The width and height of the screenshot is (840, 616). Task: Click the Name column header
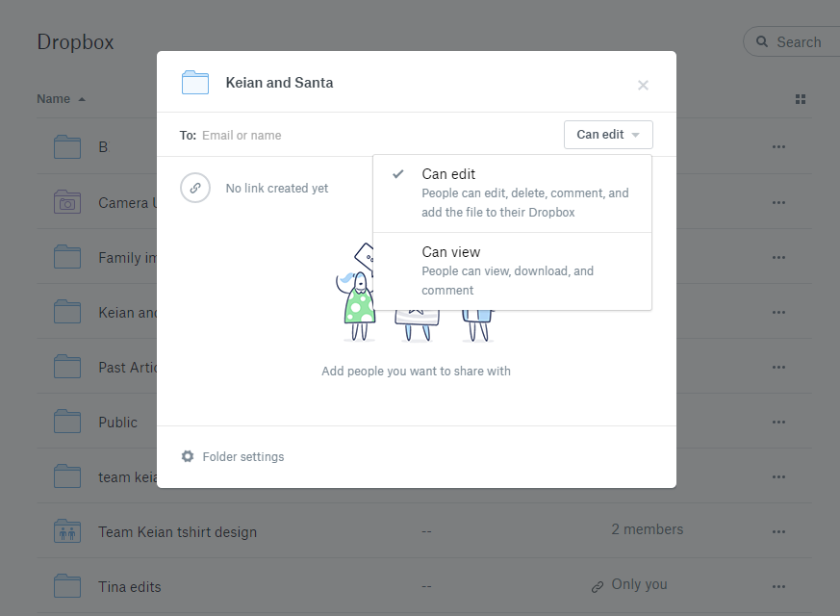[x=51, y=98]
